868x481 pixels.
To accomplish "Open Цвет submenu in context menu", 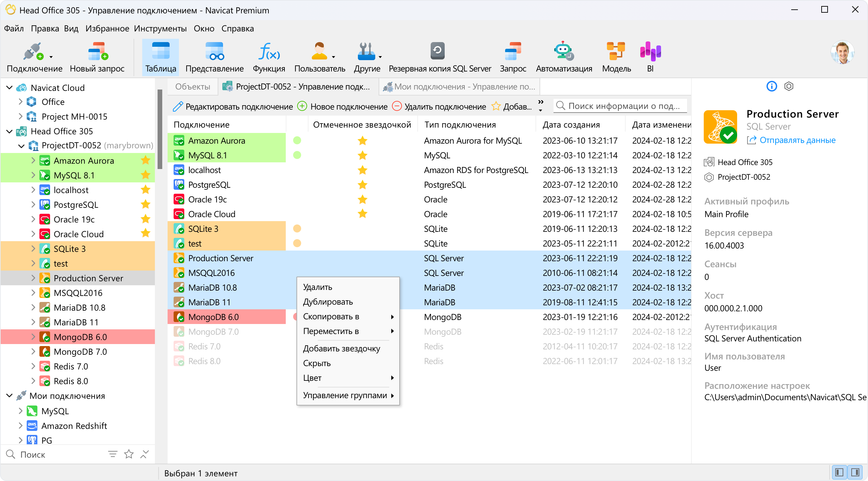I will pyautogui.click(x=348, y=378).
